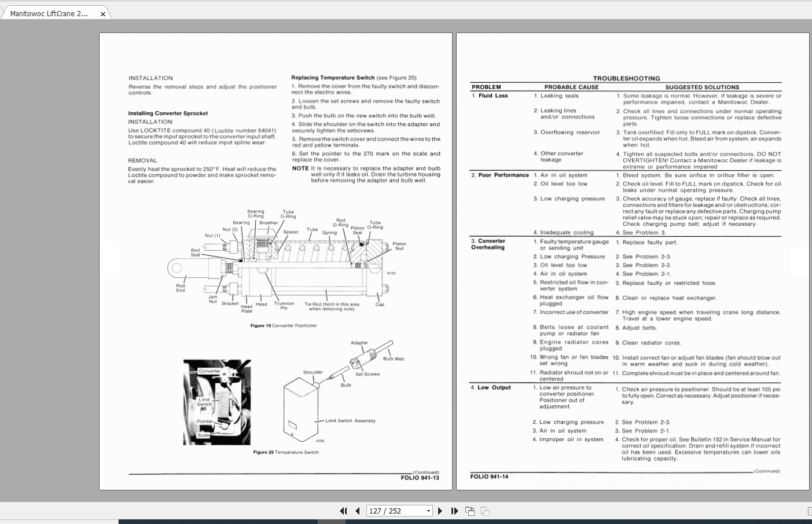Image resolution: width=812 pixels, height=524 pixels.
Task: Click the grayed next view icon
Action: click(485, 511)
